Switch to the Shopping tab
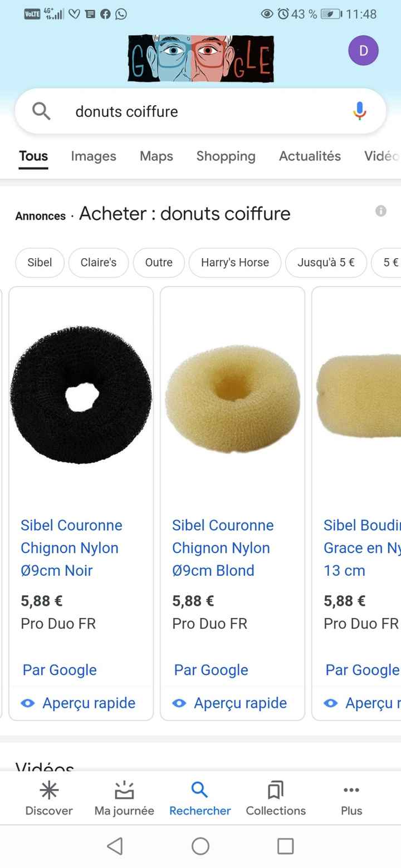The image size is (401, 868). point(226,156)
